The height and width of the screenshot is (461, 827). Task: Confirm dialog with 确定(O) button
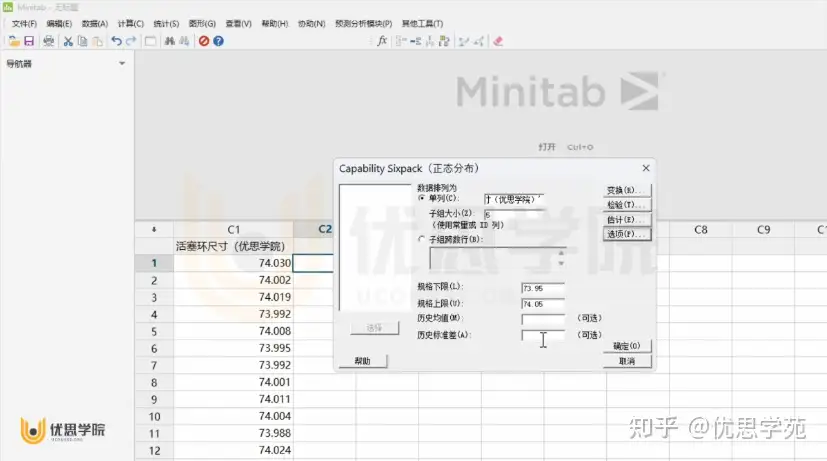click(x=627, y=346)
